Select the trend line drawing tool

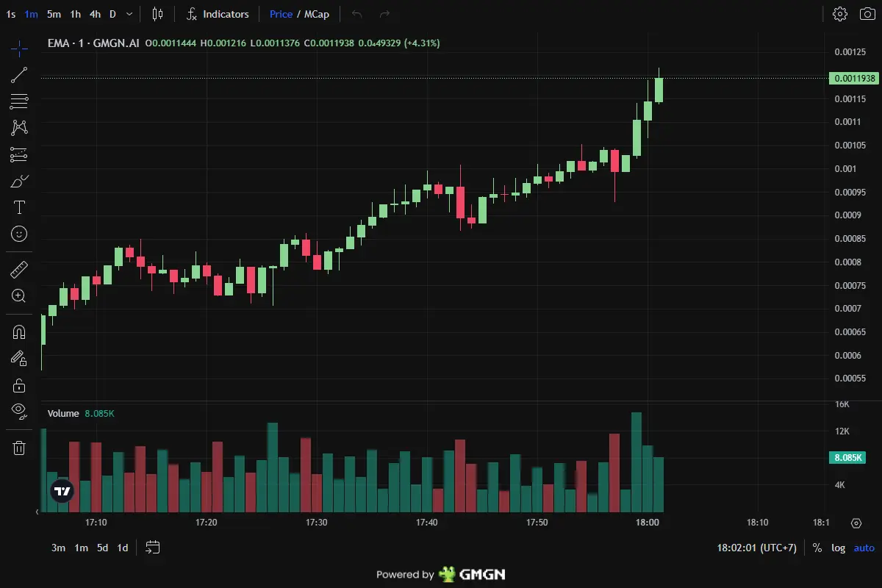(x=19, y=74)
